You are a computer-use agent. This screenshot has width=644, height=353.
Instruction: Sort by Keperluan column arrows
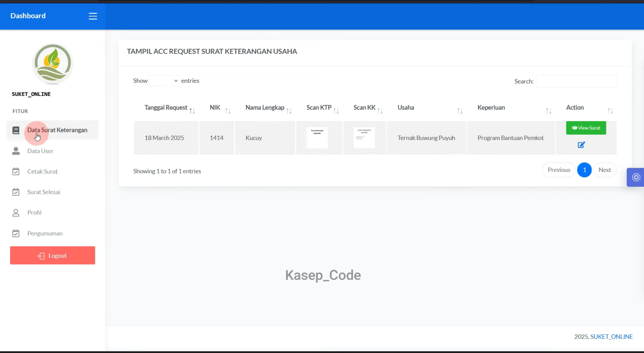(x=549, y=111)
